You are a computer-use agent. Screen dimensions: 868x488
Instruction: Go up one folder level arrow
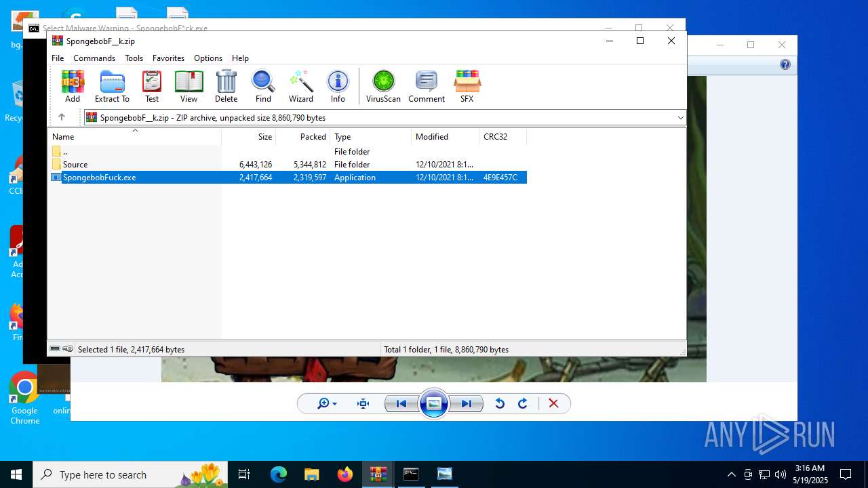(61, 117)
